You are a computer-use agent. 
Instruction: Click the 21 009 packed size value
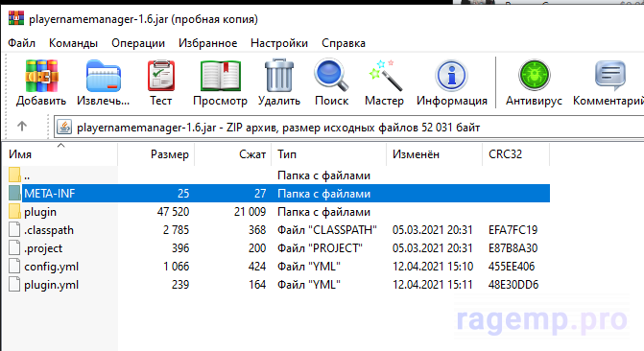click(250, 212)
